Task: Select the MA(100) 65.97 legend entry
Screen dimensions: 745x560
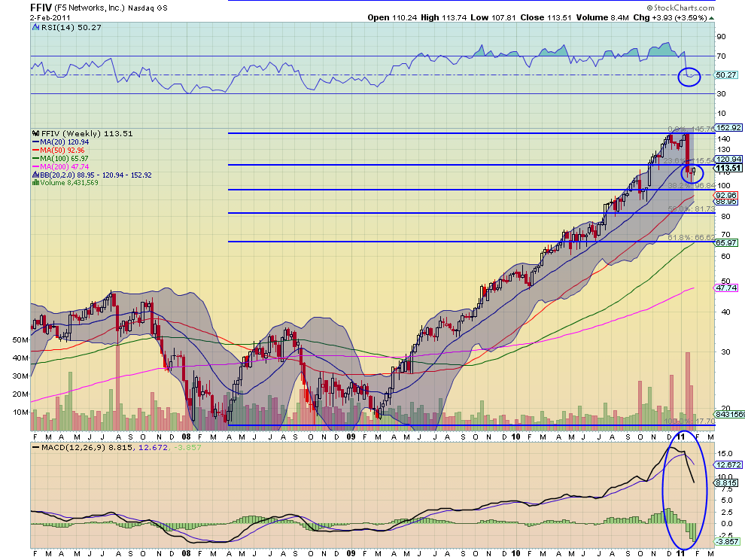Action: (60, 158)
